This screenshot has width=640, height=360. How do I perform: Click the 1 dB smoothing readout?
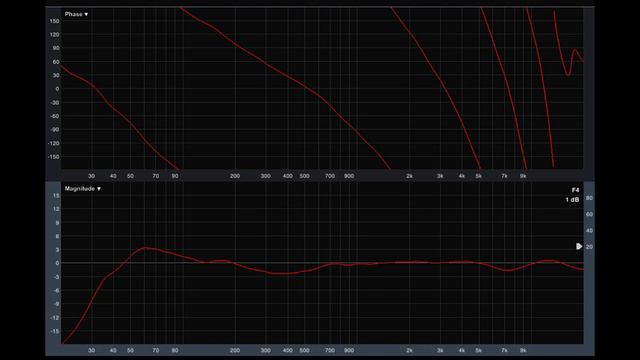(572, 200)
